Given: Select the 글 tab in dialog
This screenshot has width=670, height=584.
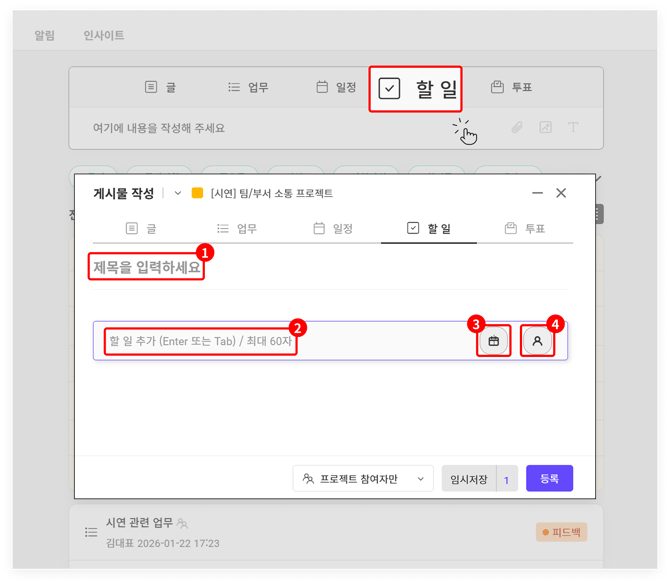Looking at the screenshot, I should tap(141, 229).
